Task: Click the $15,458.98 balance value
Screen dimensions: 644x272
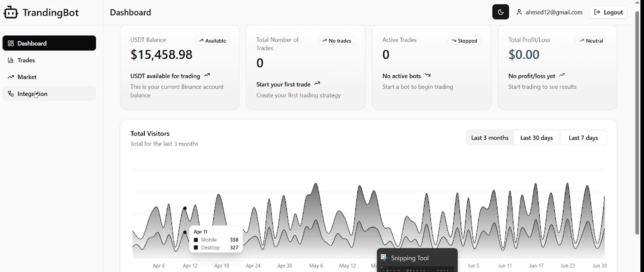Action: click(x=161, y=54)
